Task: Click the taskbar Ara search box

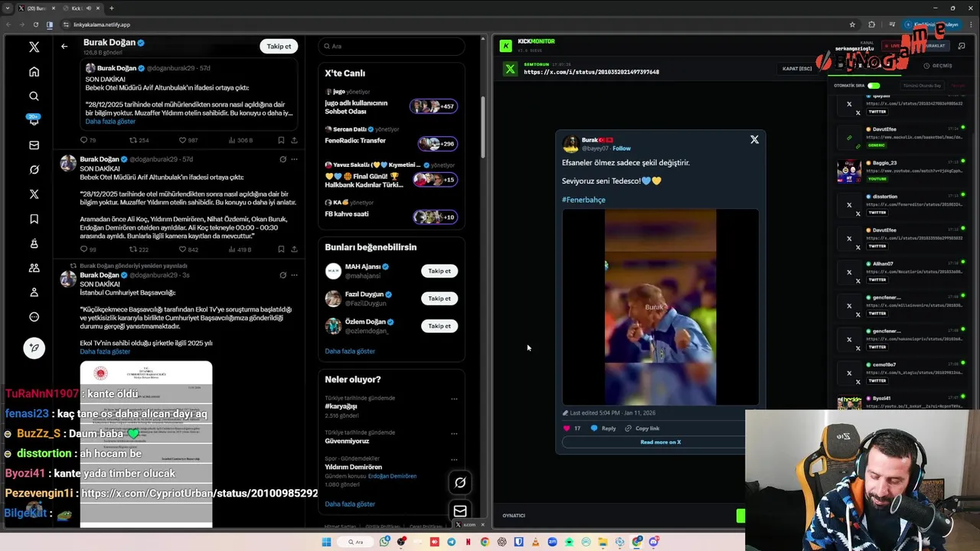Action: 356,542
